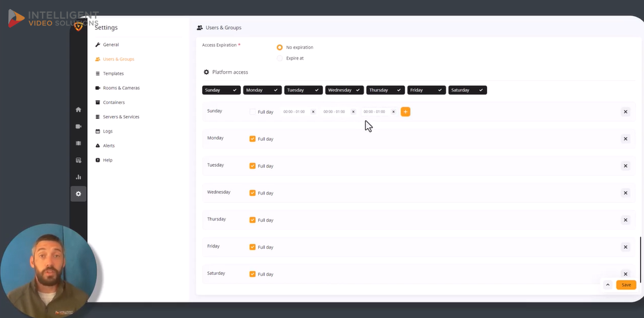Click the camera icon beside Rooms & Cameras

tap(98, 88)
